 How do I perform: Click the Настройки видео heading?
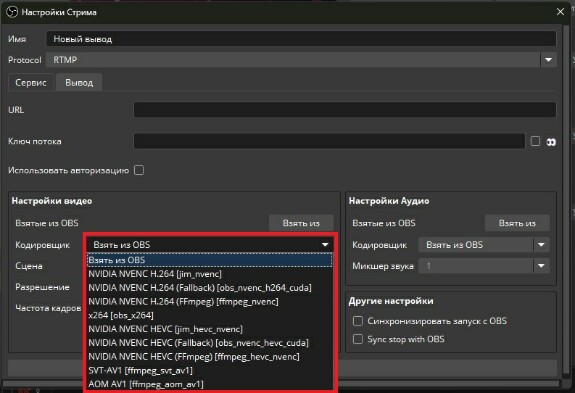coord(52,201)
